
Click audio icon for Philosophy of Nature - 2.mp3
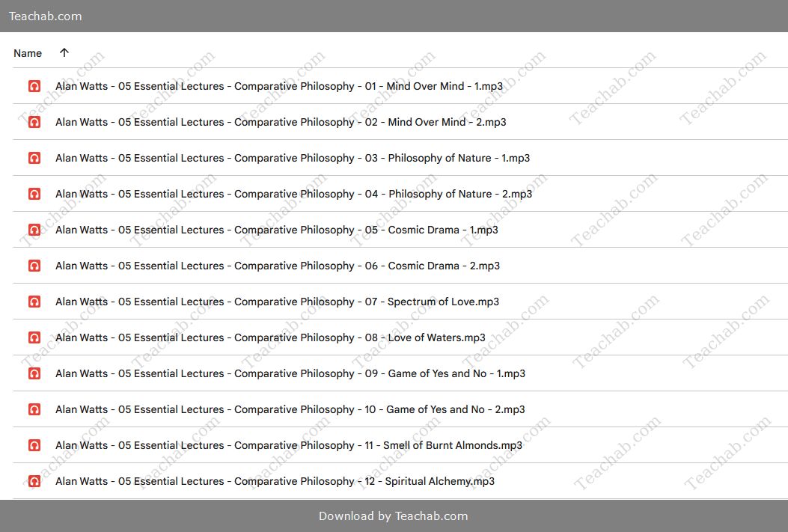click(34, 194)
